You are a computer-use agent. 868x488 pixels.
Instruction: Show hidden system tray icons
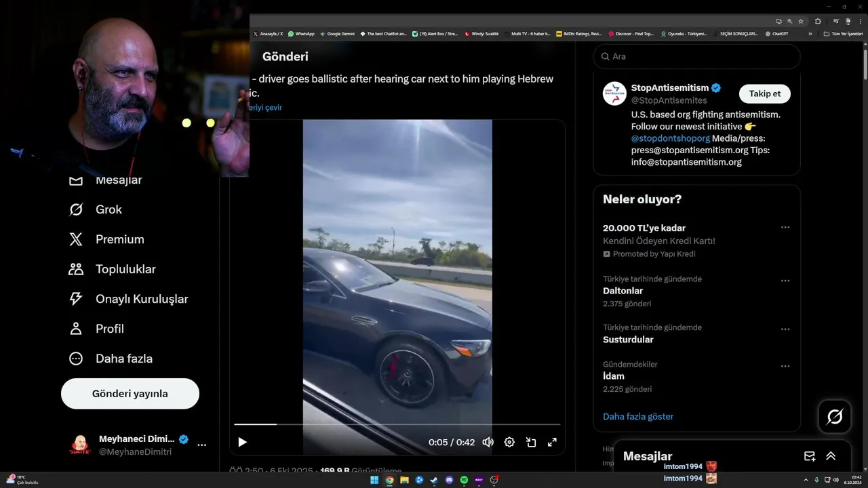pos(806,480)
